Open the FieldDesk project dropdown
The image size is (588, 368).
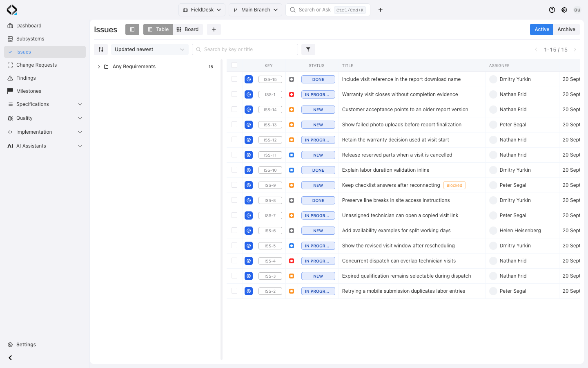[x=202, y=10]
